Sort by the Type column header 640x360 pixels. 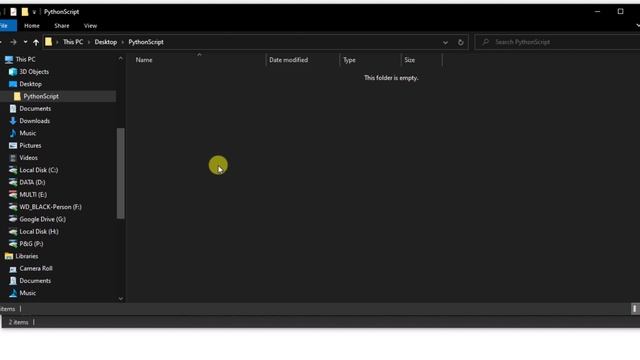click(x=370, y=60)
